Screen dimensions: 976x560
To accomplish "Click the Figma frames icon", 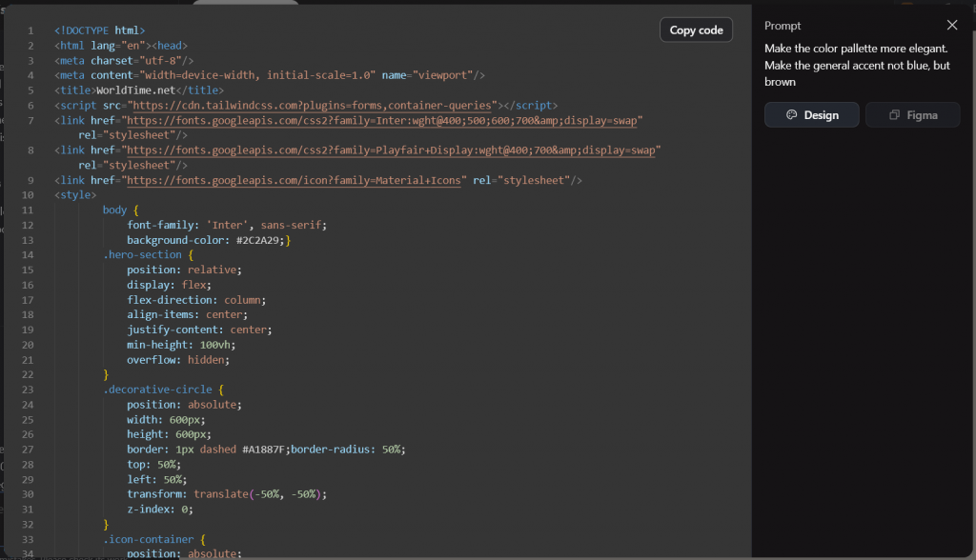I will (x=894, y=115).
